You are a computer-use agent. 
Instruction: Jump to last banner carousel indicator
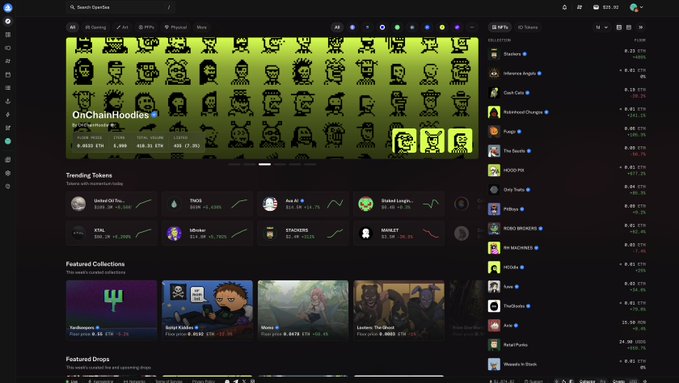[x=310, y=165]
